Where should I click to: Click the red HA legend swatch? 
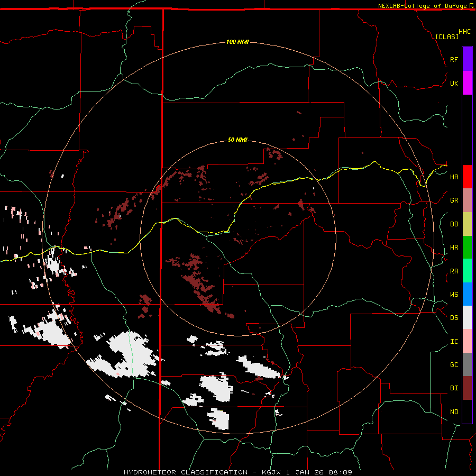pyautogui.click(x=467, y=177)
